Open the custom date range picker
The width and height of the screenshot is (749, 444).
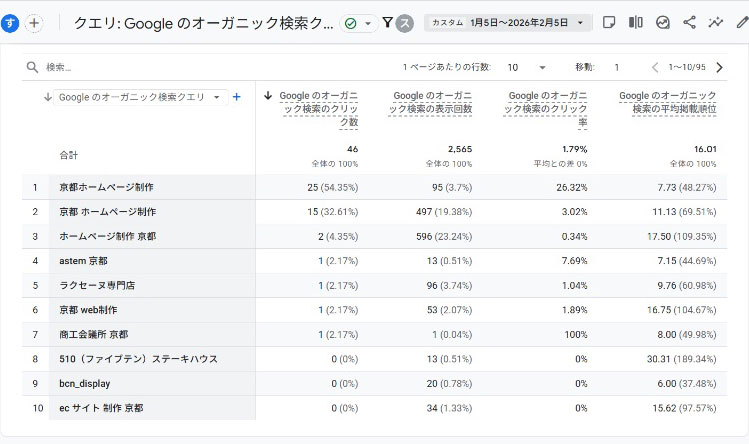(508, 23)
